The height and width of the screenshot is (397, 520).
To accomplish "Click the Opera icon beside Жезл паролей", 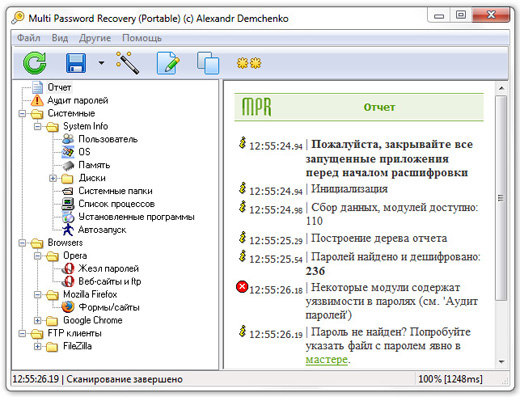I will (x=69, y=268).
